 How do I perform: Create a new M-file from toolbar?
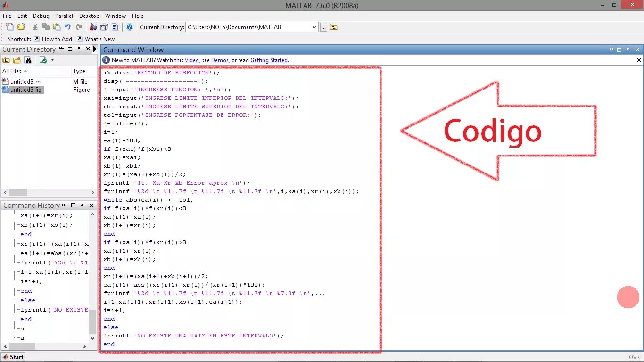click(9, 27)
